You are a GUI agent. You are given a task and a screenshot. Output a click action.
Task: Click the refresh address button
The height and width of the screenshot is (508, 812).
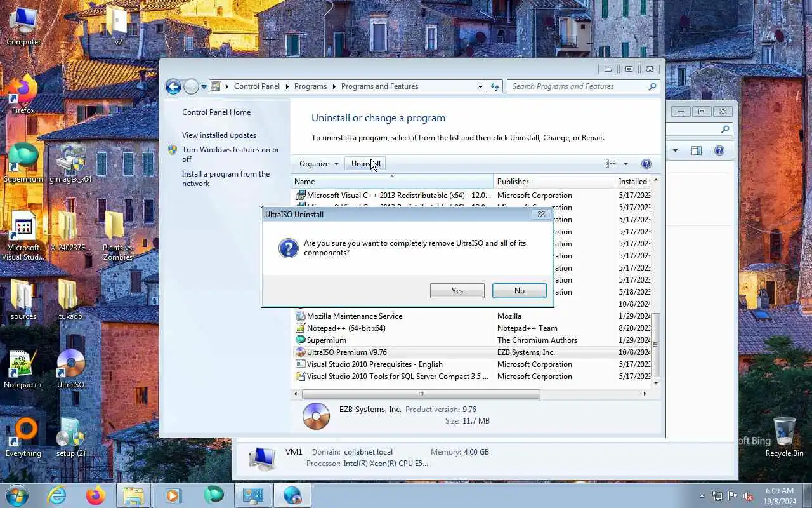click(495, 86)
